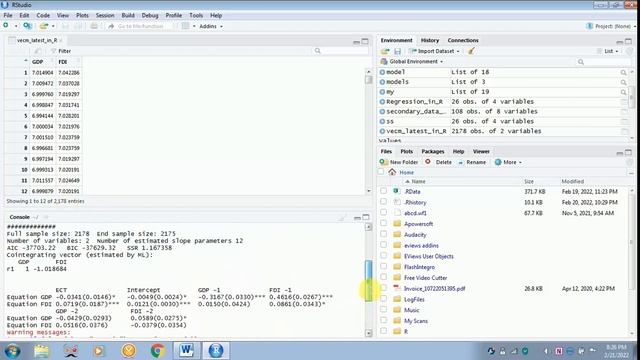Open Google Chrome from the taskbar
640x360 pixels.
tap(158, 351)
